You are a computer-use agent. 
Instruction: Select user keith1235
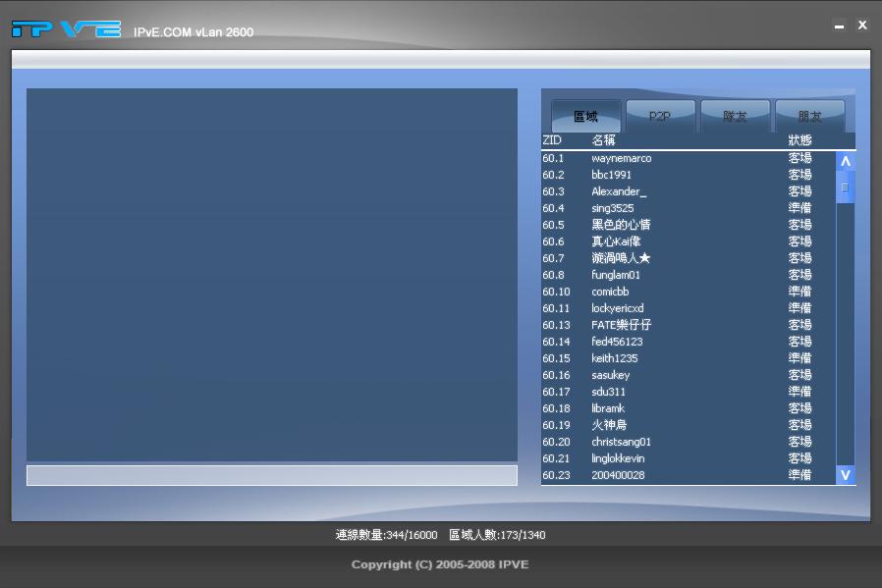[x=688, y=358]
